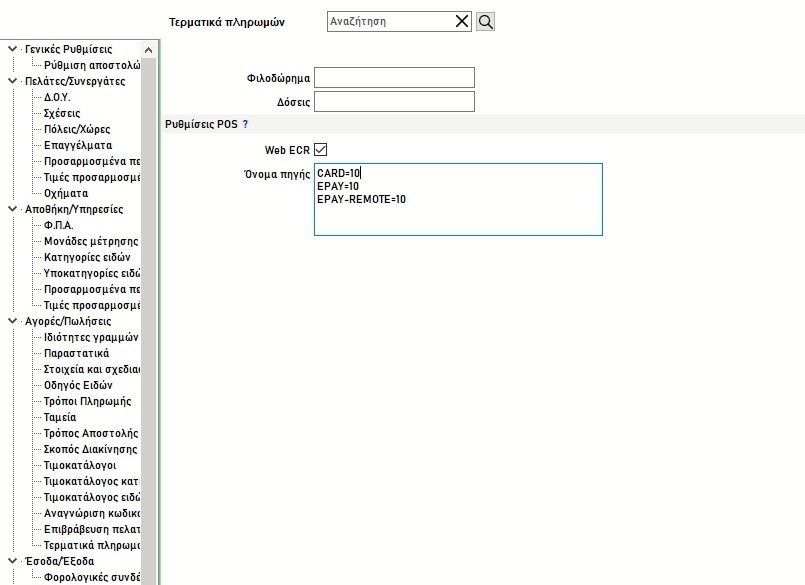
Task: Click the magnifier search icon
Action: click(x=485, y=21)
